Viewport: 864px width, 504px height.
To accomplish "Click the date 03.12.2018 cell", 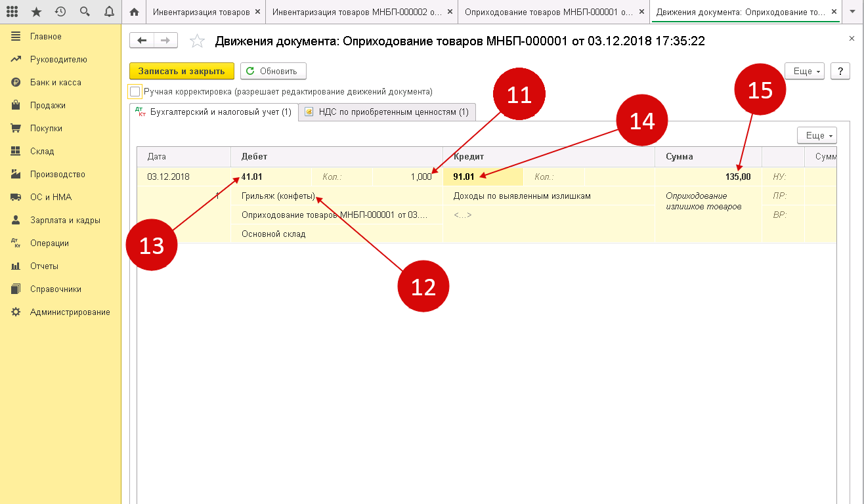I will click(184, 177).
